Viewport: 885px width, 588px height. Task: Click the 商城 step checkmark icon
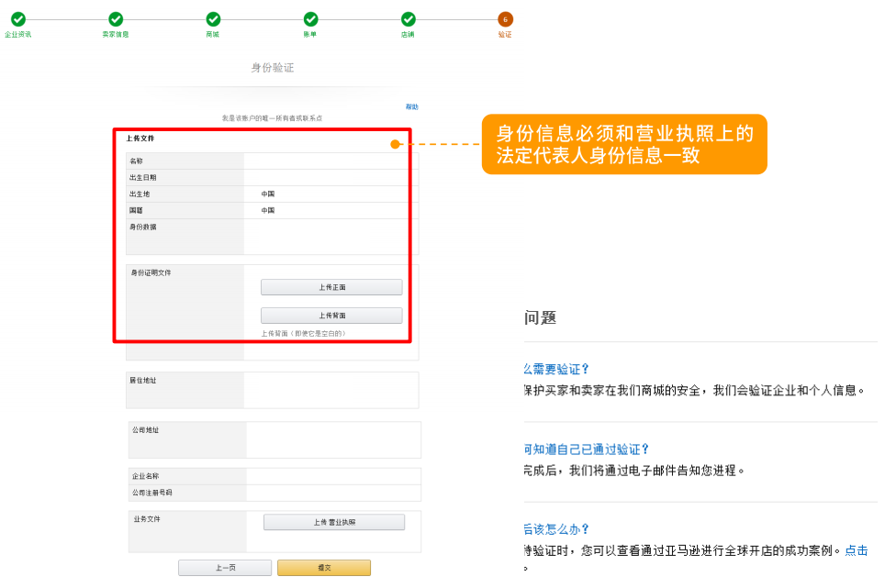213,19
